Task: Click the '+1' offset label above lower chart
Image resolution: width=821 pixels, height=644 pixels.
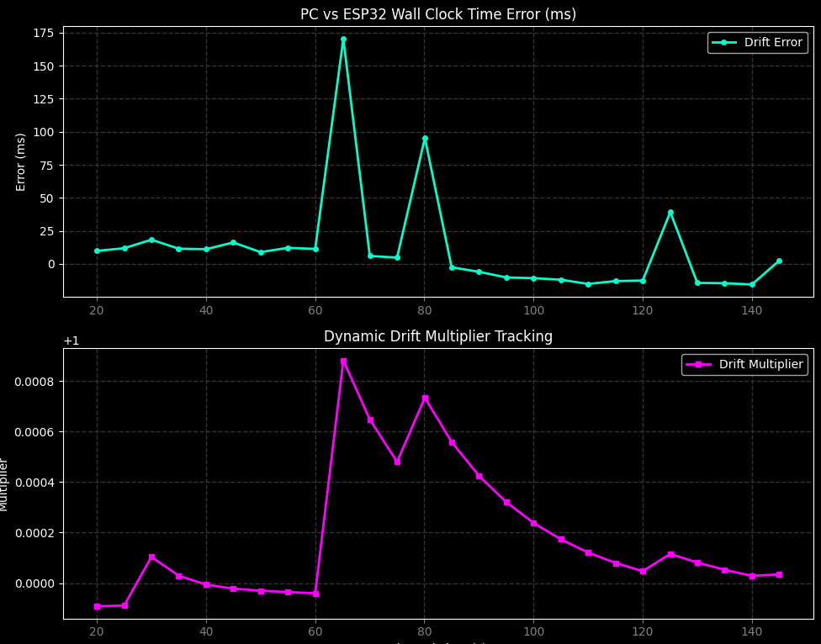Action: (x=72, y=340)
